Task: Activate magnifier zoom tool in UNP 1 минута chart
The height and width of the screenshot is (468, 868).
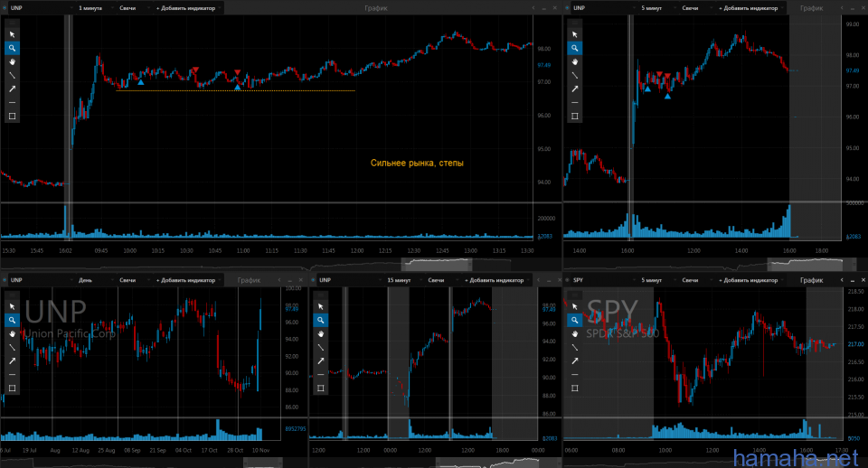Action: click(12, 48)
